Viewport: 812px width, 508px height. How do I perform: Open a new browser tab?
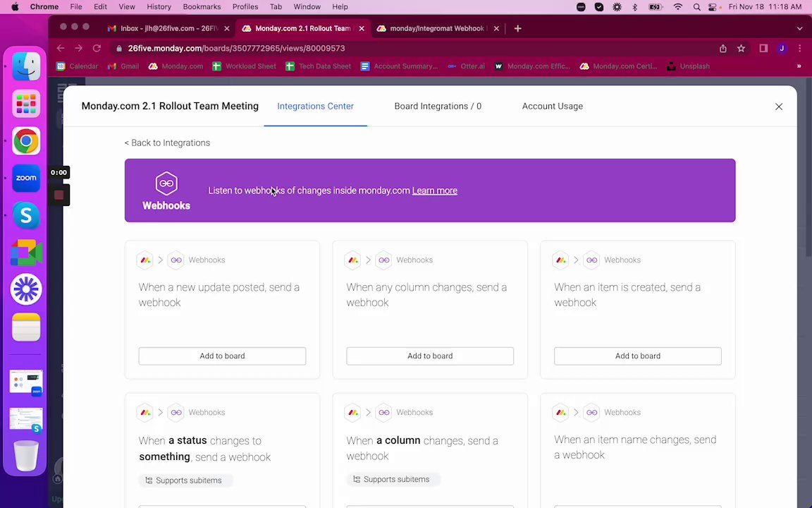pyautogui.click(x=518, y=28)
